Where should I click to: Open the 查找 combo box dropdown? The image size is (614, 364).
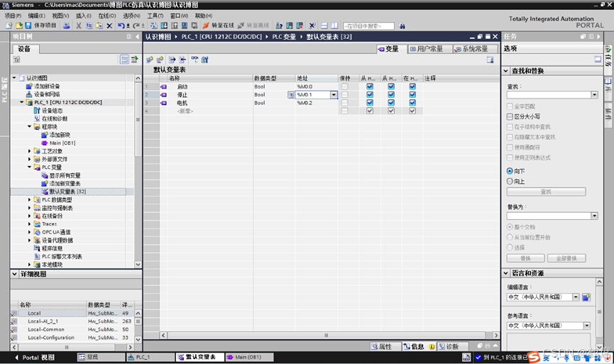[x=594, y=94]
